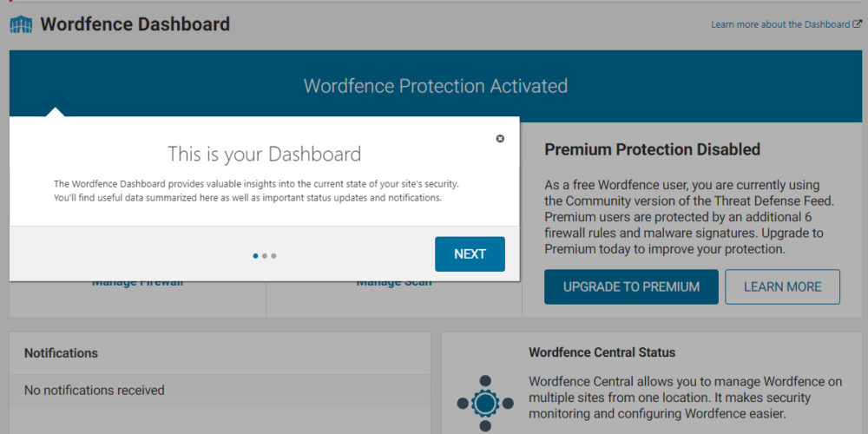
Task: Click the UPGRADE TO PREMIUM button
Action: (x=631, y=286)
